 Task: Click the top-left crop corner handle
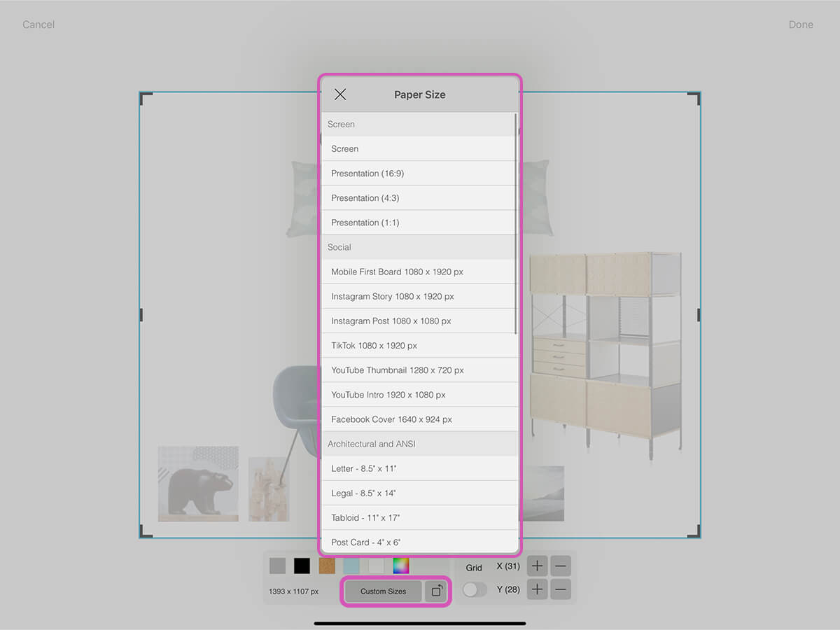coord(145,98)
